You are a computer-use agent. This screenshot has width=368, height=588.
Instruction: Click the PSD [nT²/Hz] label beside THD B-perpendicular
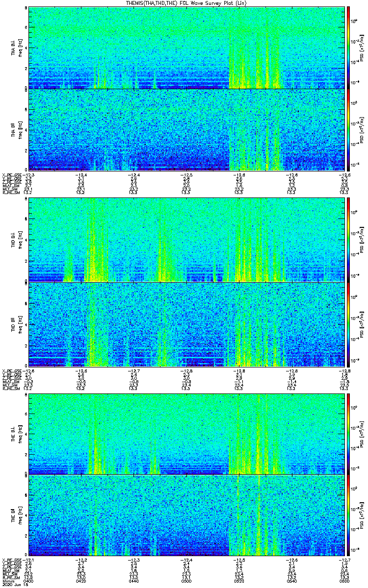362,241
